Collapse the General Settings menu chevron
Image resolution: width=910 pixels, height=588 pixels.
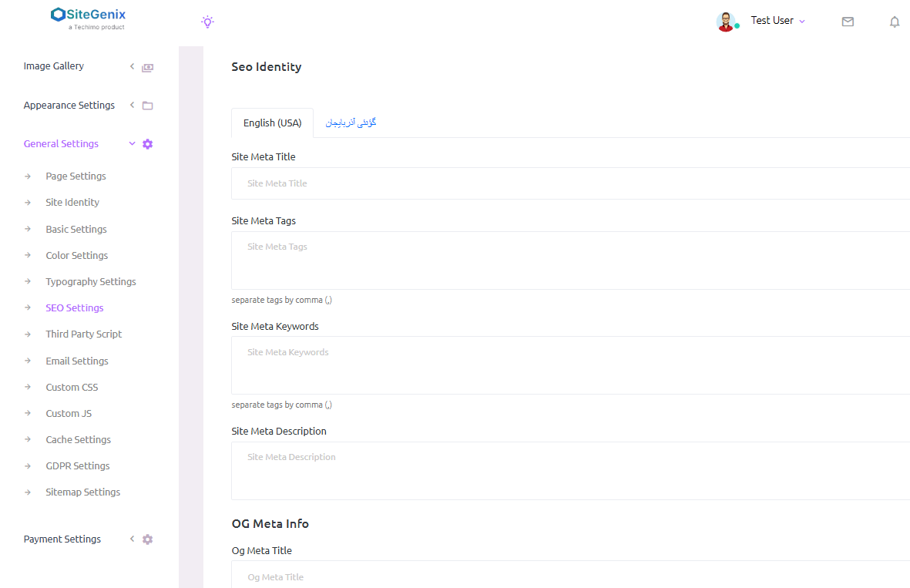pos(132,143)
